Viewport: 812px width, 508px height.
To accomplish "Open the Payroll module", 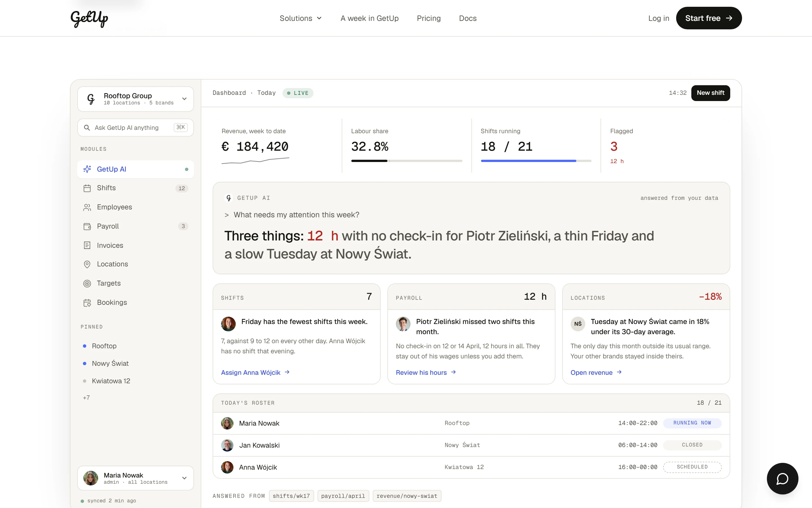I will pyautogui.click(x=136, y=226).
